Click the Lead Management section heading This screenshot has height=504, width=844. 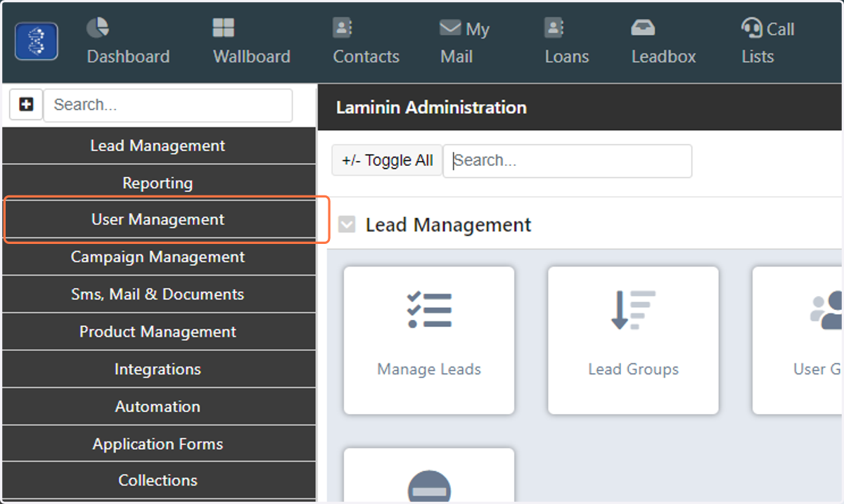click(449, 225)
